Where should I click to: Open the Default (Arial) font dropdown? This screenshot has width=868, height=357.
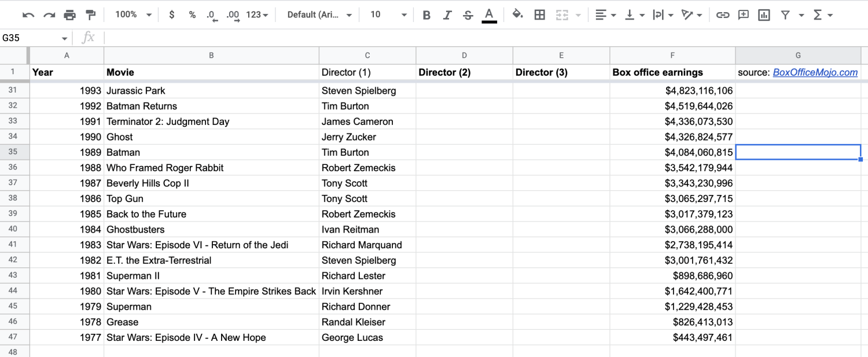(x=319, y=15)
